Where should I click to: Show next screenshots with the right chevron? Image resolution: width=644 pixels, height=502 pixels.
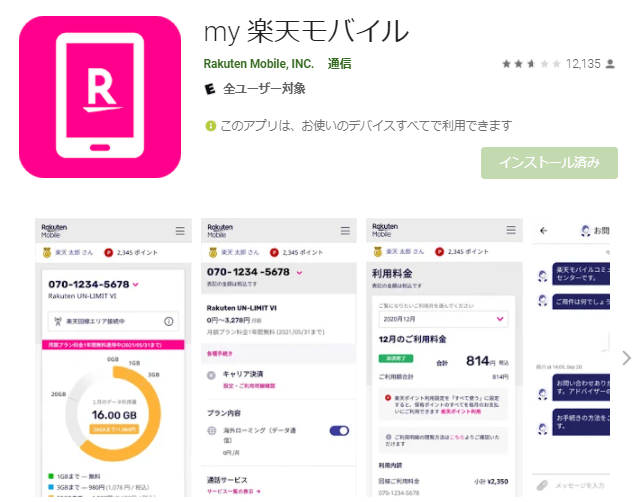[626, 358]
